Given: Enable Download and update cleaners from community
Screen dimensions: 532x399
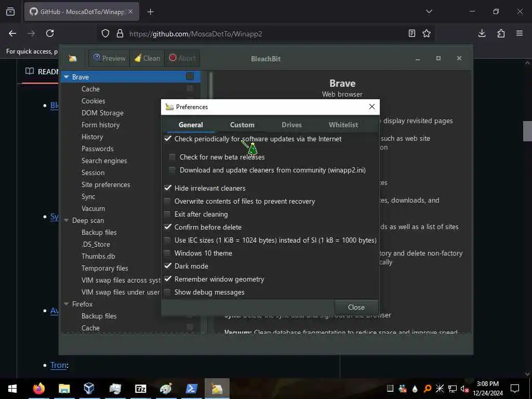Looking at the screenshot, I should pos(172,170).
